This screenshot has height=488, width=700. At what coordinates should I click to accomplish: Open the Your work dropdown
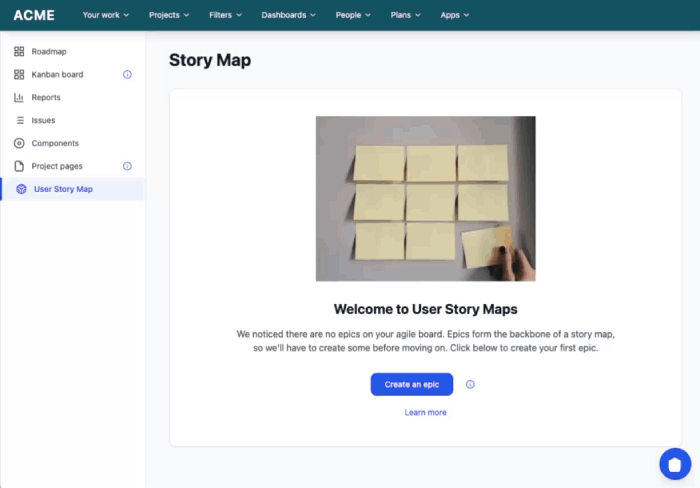coord(106,15)
